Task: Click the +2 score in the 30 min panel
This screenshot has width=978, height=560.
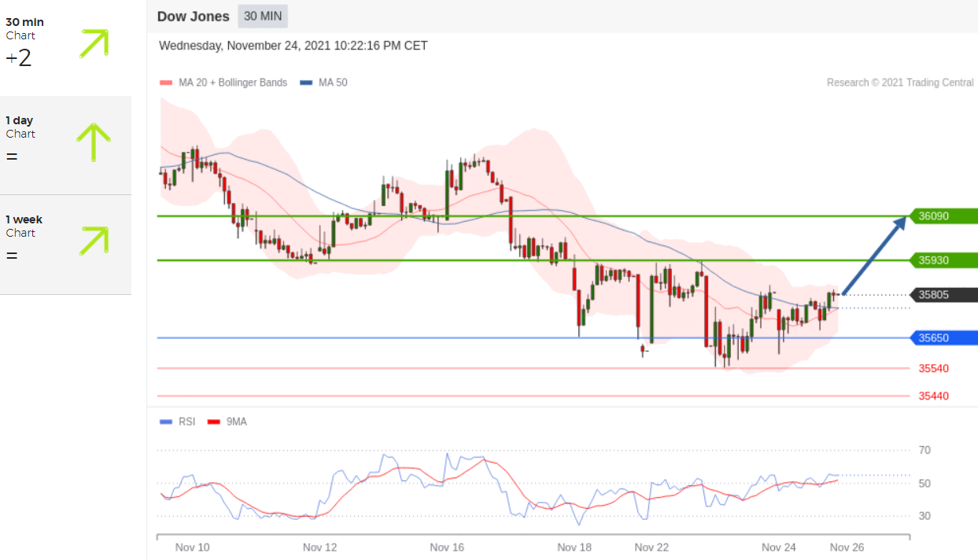Action: coord(18,58)
